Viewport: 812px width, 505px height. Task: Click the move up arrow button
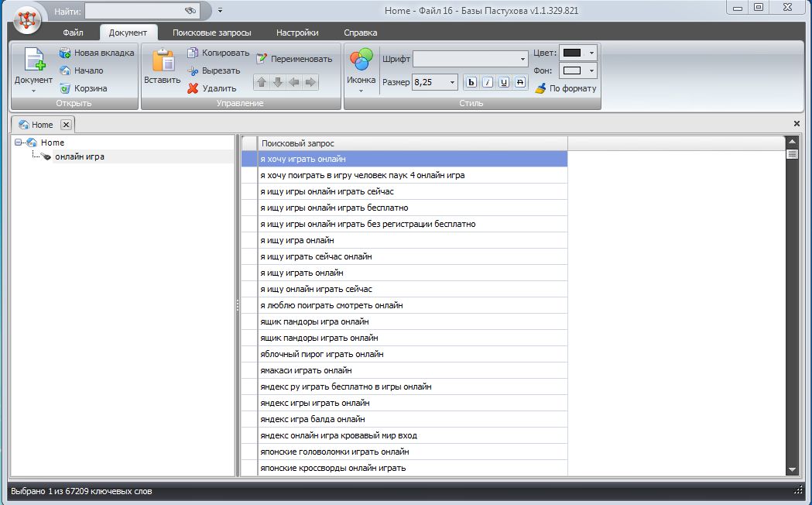pyautogui.click(x=262, y=82)
